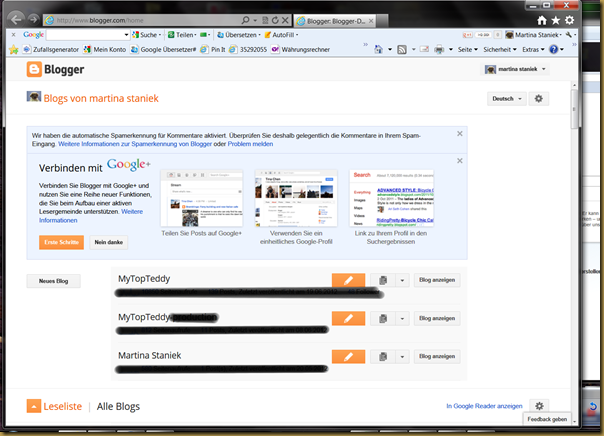This screenshot has height=436, width=604.
Task: Open the AutoFill menu in the Google toolbar
Action: (281, 35)
